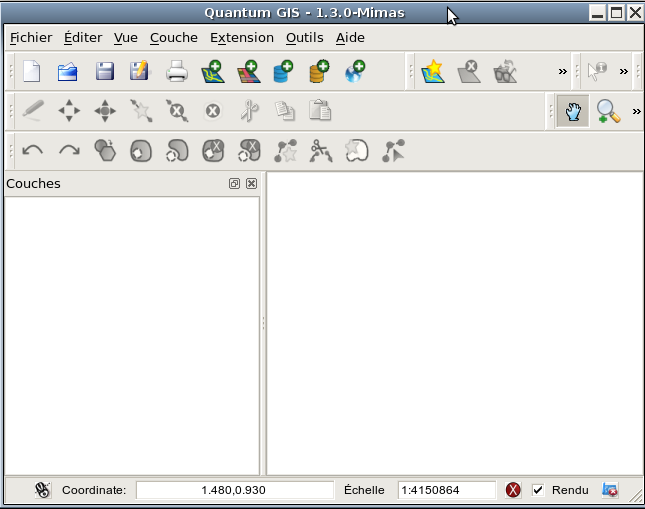Open the projection status icon in status bar

[610, 490]
